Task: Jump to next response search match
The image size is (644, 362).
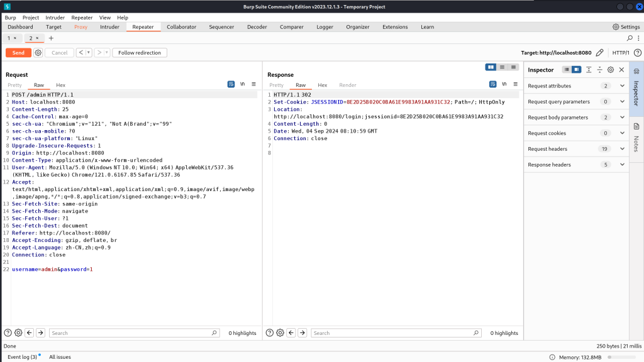Action: click(303, 333)
